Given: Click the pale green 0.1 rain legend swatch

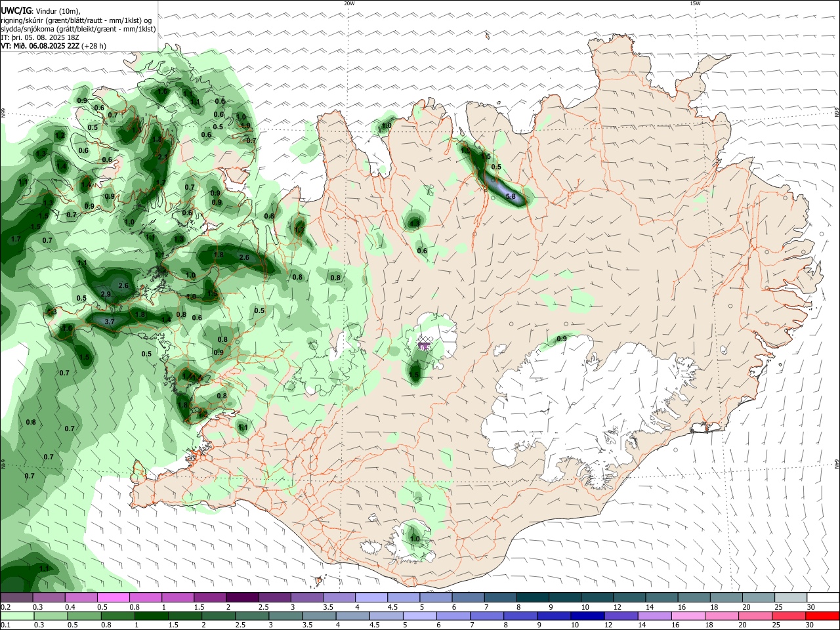Looking at the screenshot, I should (x=16, y=616).
